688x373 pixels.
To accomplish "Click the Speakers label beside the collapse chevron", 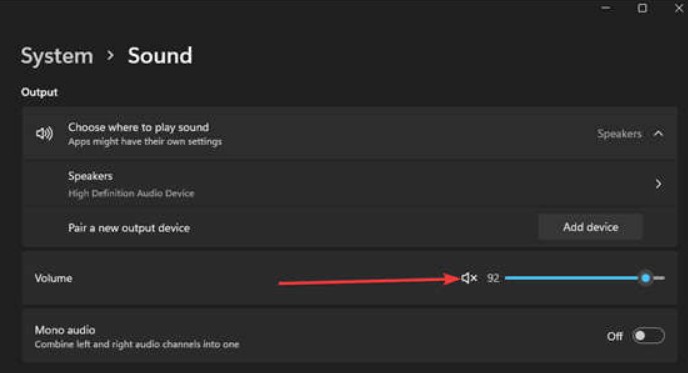I will 619,133.
